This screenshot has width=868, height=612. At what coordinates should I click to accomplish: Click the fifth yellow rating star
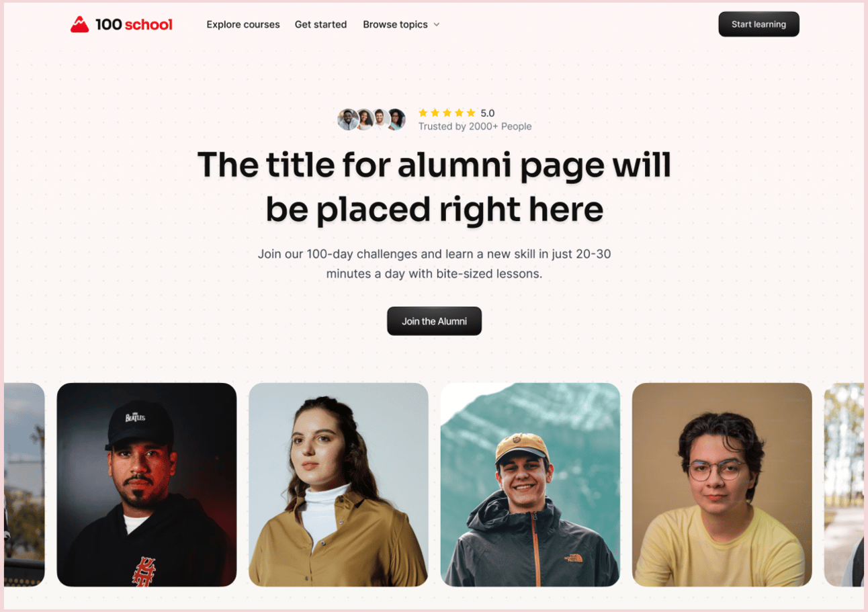(471, 113)
